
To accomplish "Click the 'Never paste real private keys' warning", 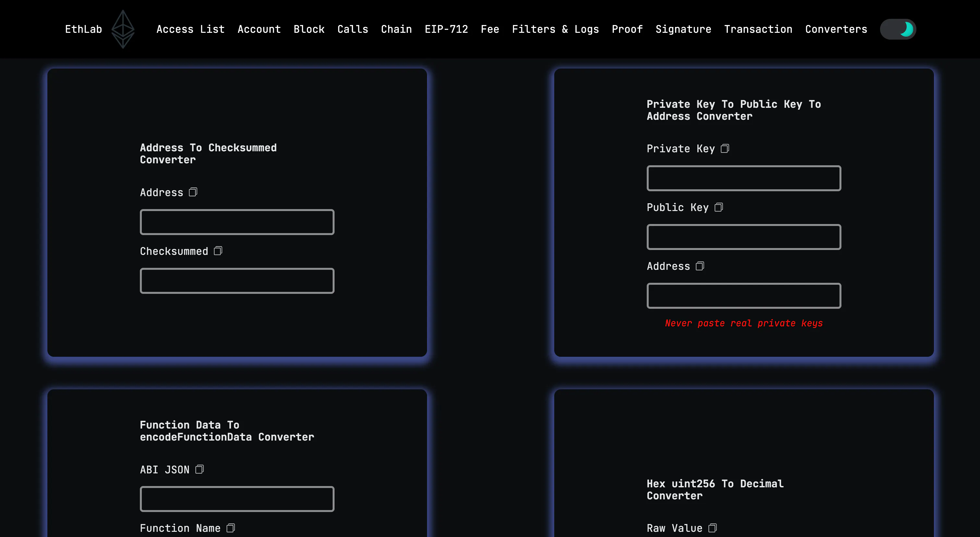I will tap(744, 323).
